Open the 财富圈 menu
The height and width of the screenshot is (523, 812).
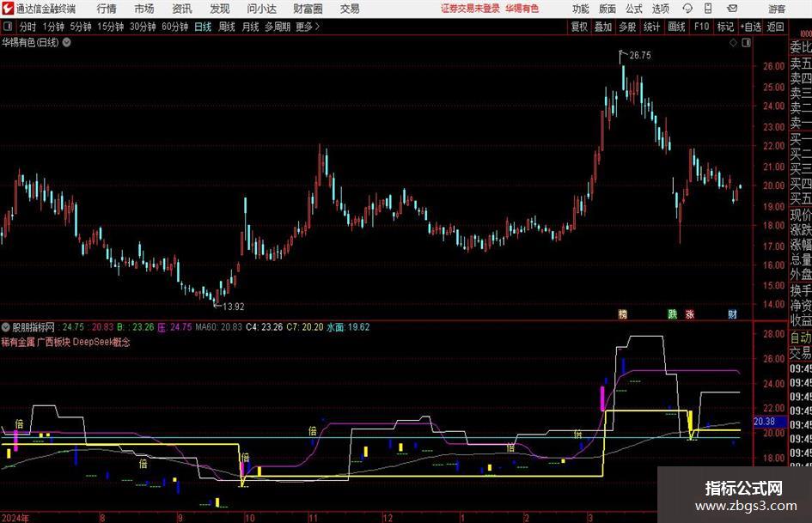coord(308,9)
